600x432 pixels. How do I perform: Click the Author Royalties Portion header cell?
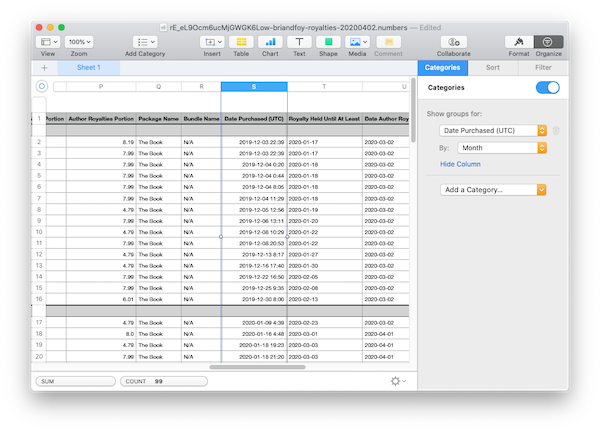tap(101, 119)
